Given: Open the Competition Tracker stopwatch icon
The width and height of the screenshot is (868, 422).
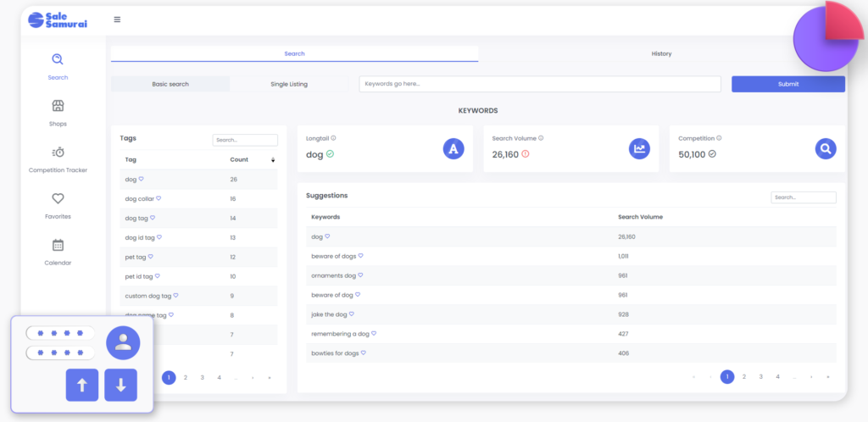Looking at the screenshot, I should (x=58, y=153).
